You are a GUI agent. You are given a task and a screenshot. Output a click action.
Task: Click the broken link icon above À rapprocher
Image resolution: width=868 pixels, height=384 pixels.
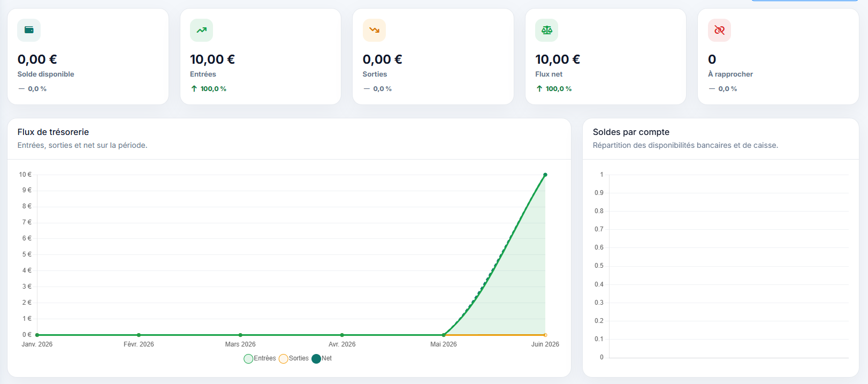(719, 30)
